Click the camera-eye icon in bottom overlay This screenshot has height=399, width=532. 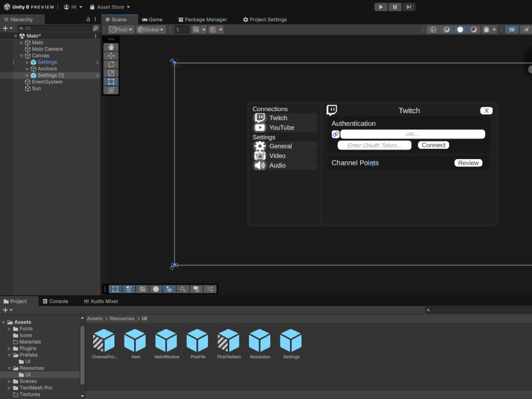pos(196,289)
